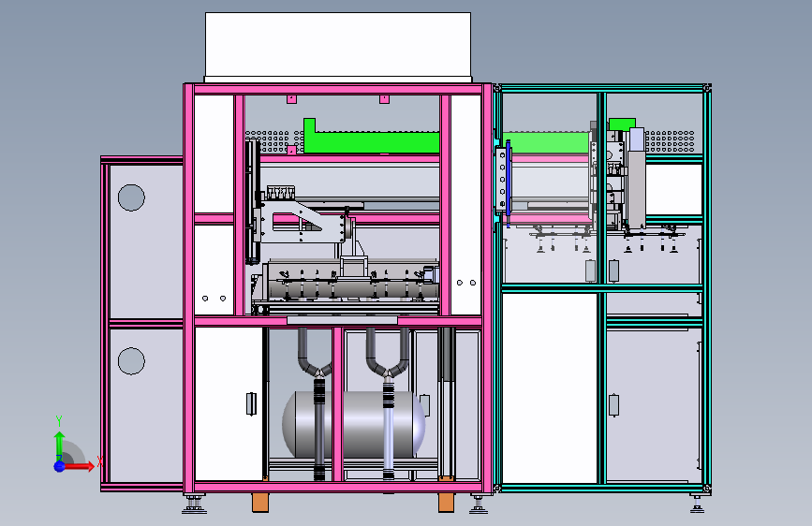Select the tall gray block in the teal frame mechanism
The height and width of the screenshot is (526, 812).
point(637,187)
